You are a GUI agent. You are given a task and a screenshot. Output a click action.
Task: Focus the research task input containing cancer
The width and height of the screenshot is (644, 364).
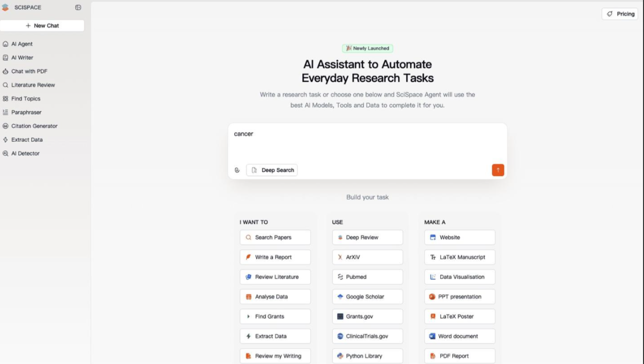tap(368, 143)
